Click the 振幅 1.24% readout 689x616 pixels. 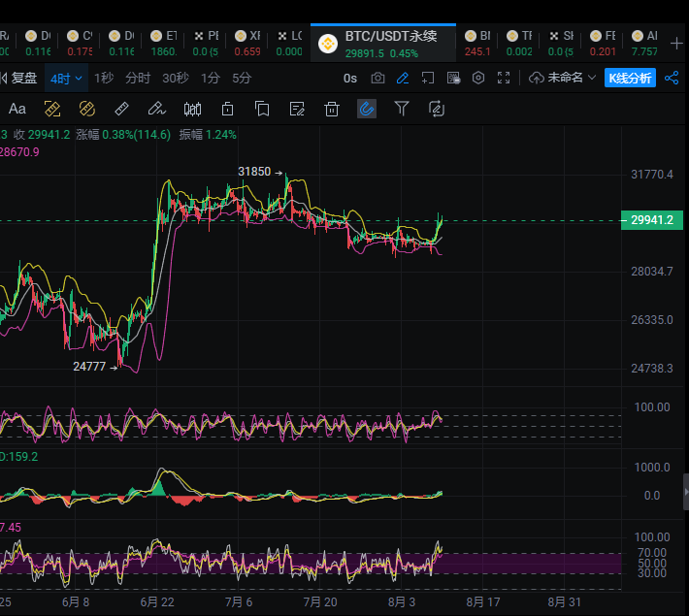208,135
